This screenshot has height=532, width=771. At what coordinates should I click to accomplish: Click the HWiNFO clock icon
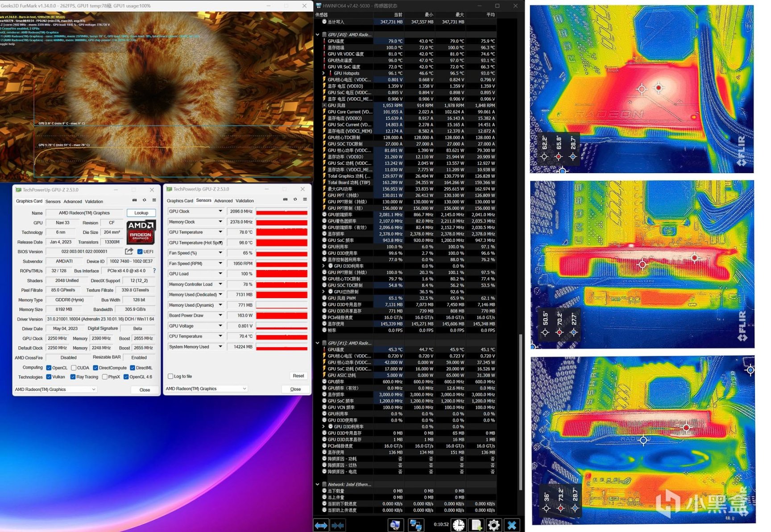[459, 525]
